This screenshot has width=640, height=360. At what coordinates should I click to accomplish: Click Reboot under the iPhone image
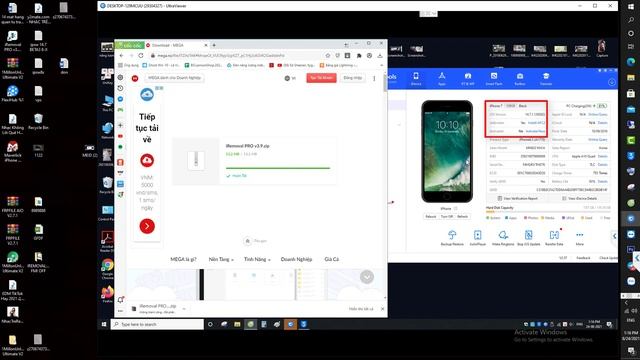tap(431, 216)
